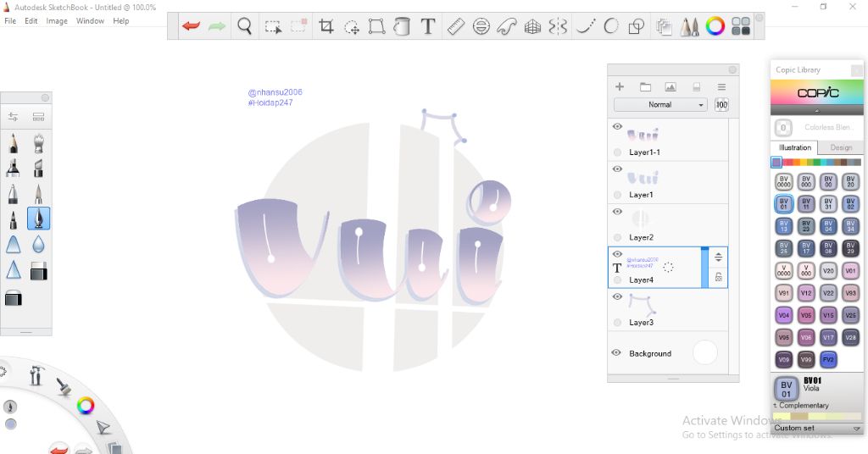Viewport: 868px width, 454px height.
Task: Select the Steady Stroke tool
Action: tap(586, 26)
